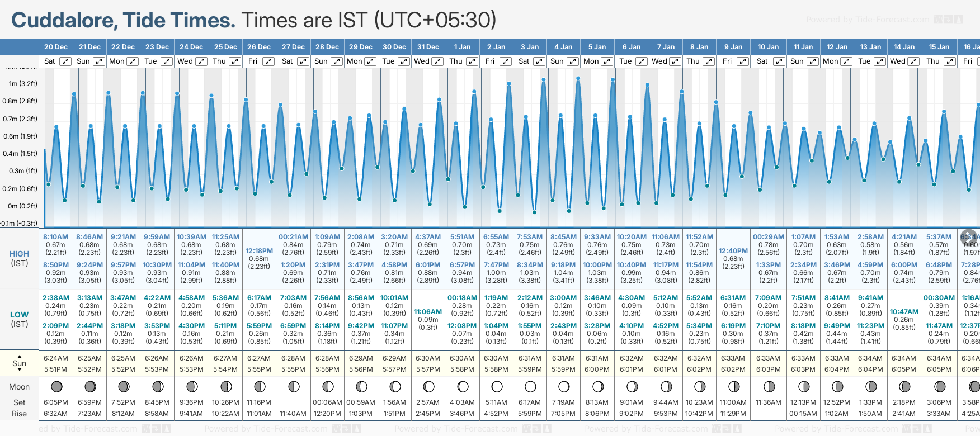Click the 12:18PM high tide on 26 Dec
Image resolution: width=980 pixels, height=436 pixels.
coord(259,251)
